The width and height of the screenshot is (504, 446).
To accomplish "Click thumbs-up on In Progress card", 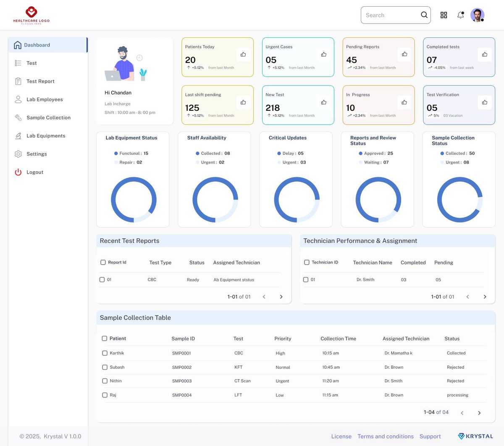I will tap(404, 102).
